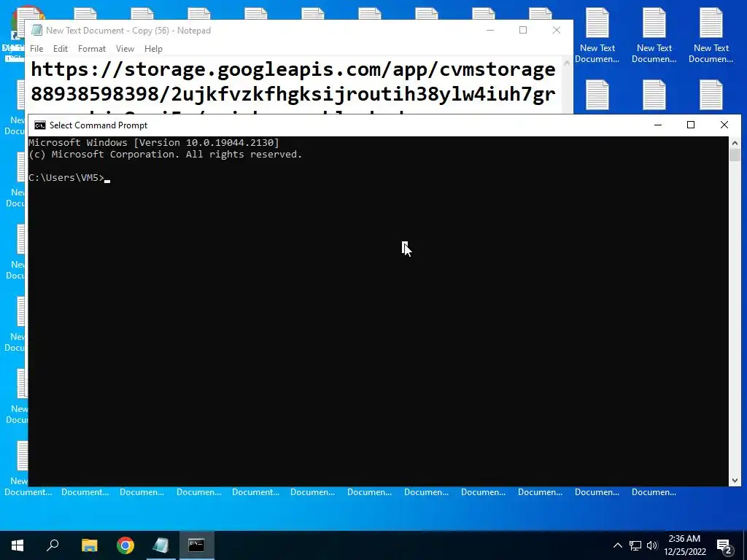747x560 pixels.
Task: Select the desktop file icon left of the top-right one
Action: 654,36
